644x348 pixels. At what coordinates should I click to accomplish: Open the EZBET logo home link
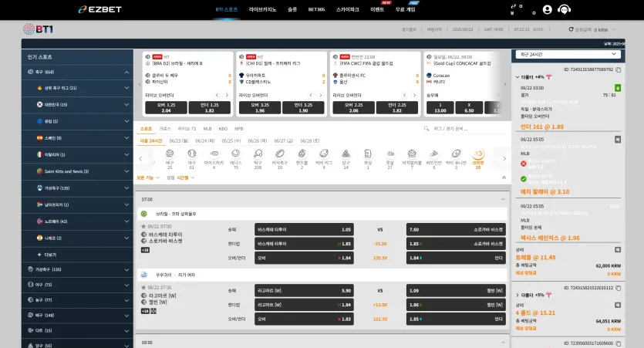[99, 9]
